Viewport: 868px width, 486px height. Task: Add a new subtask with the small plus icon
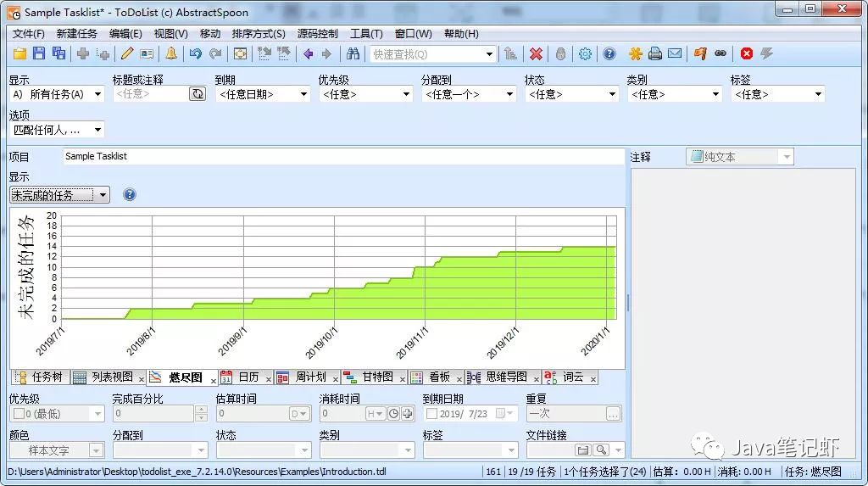103,53
